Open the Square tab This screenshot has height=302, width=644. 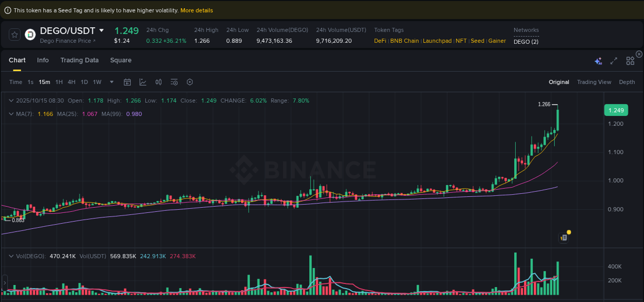(x=121, y=60)
